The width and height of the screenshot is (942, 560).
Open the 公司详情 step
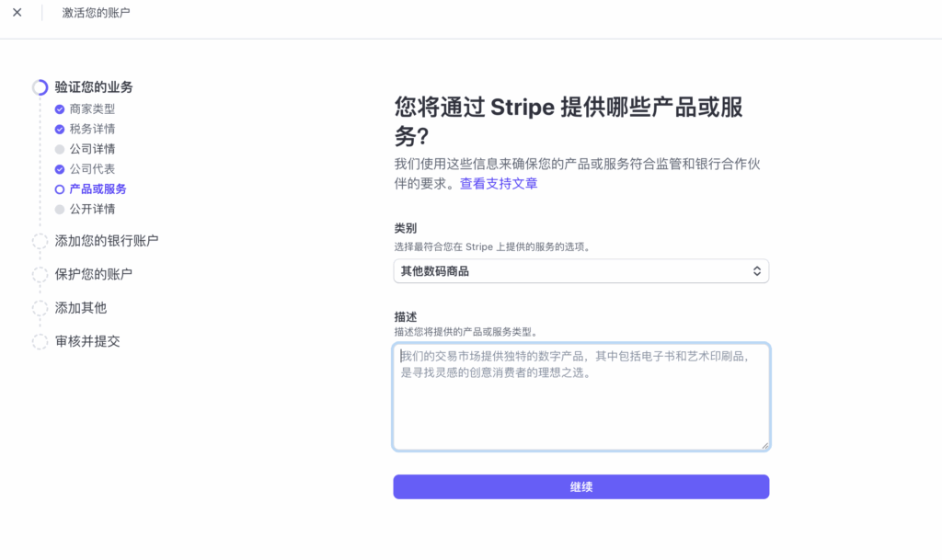click(92, 149)
